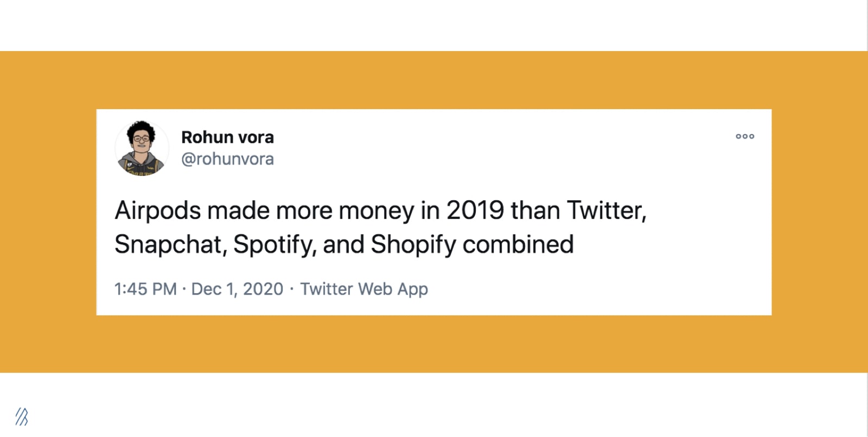Viewport: 868px width, 437px height.
Task: Click the word "Spotify" in the tweet
Action: coord(275,244)
